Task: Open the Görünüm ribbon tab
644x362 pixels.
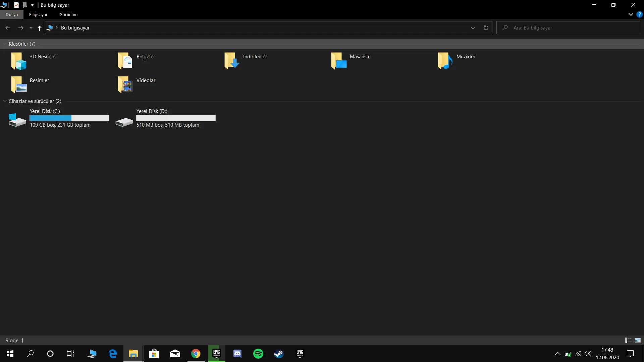Action: pos(68,14)
